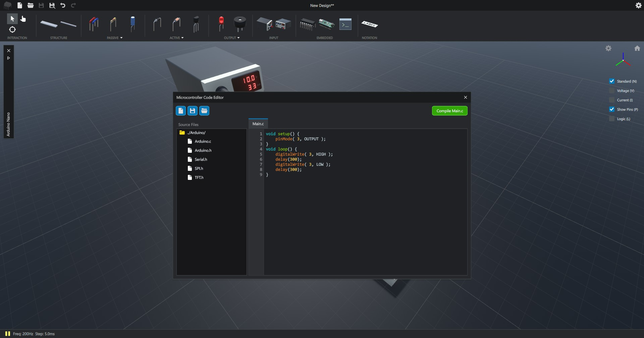Pause the simulation in status bar
644x338 pixels.
click(8, 334)
